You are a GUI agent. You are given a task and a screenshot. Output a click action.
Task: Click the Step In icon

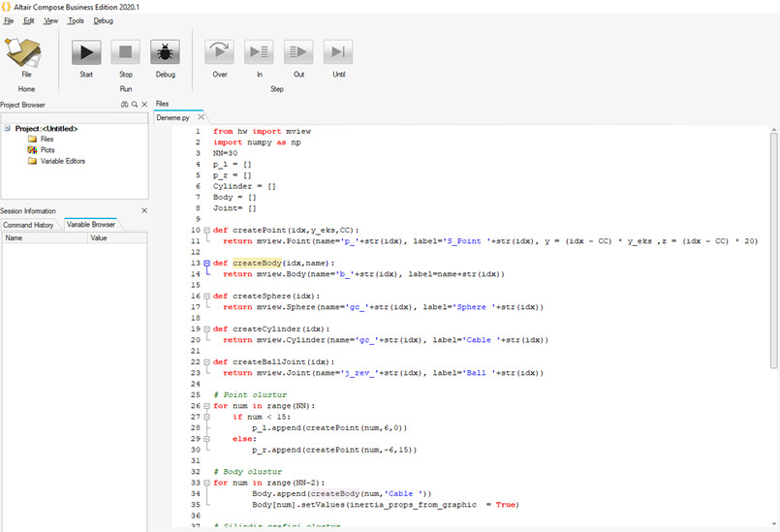259,53
